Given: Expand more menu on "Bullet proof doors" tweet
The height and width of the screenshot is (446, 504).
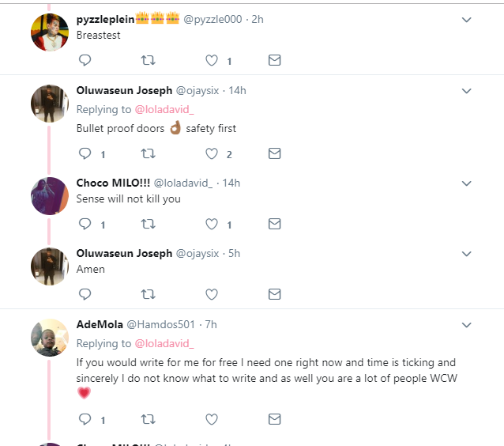Looking at the screenshot, I should click(x=466, y=91).
